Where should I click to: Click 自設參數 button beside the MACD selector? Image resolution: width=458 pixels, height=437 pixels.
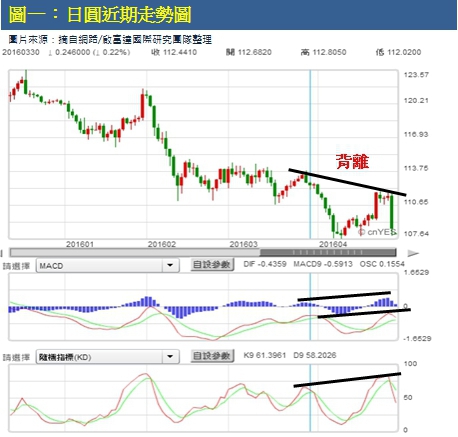point(212,265)
